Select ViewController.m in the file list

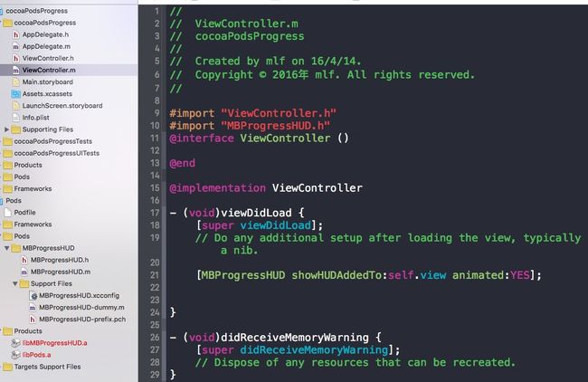(x=49, y=71)
